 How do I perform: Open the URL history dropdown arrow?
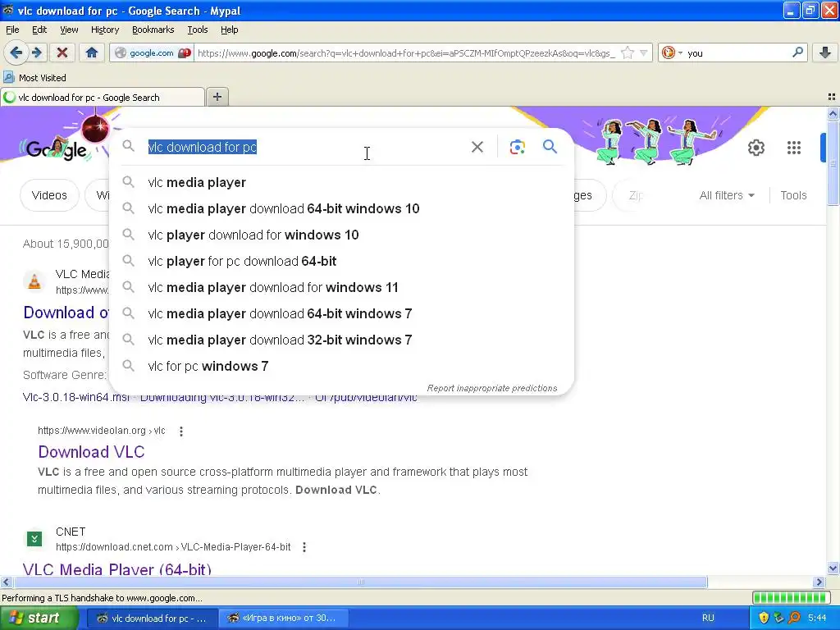(x=643, y=53)
